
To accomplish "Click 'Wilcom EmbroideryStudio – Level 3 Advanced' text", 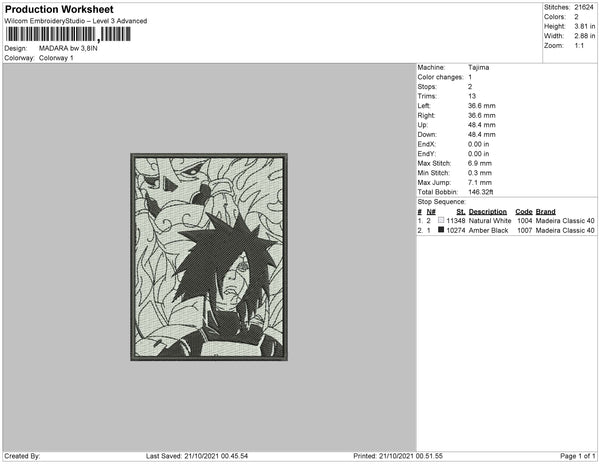I will [x=76, y=21].
